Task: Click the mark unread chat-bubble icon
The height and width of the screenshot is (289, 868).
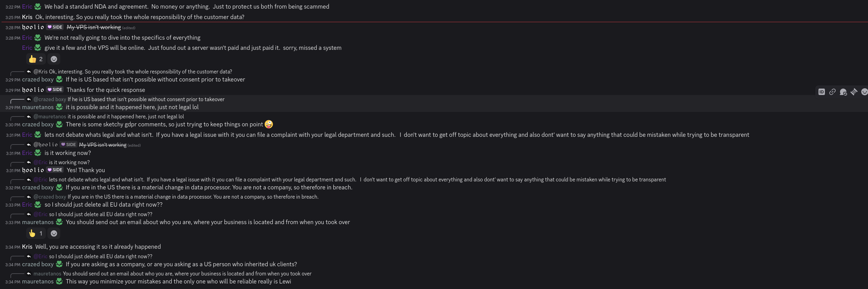Action: [843, 92]
